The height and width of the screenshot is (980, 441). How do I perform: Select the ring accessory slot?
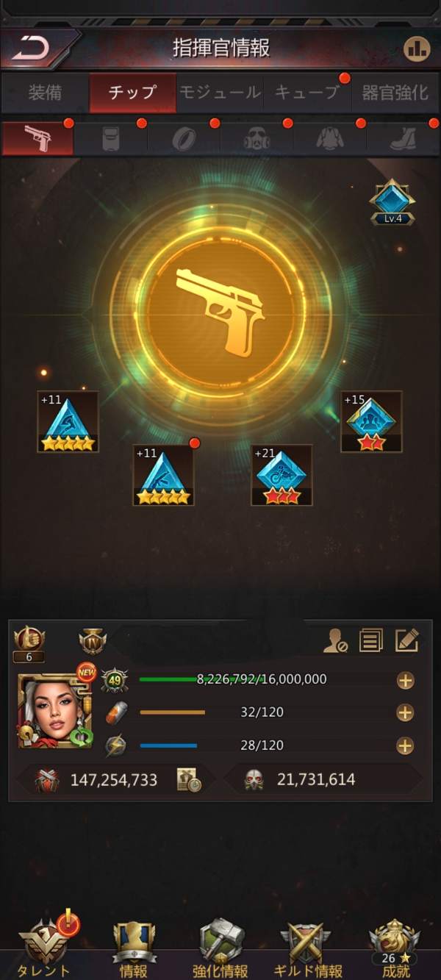click(184, 137)
